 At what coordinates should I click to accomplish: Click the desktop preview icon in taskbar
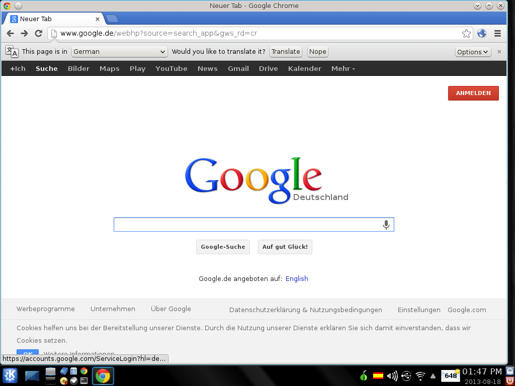(x=32, y=376)
